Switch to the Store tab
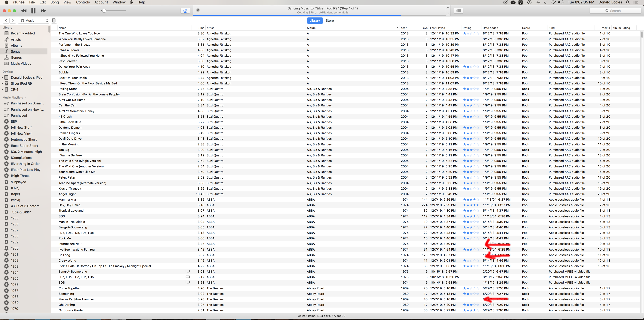Viewport: 644px width, 320px height. [329, 20]
